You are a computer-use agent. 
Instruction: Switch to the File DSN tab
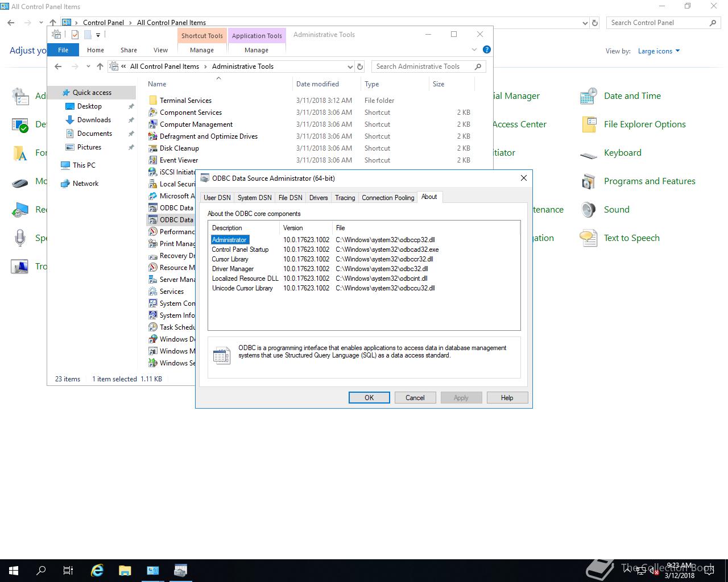click(290, 198)
